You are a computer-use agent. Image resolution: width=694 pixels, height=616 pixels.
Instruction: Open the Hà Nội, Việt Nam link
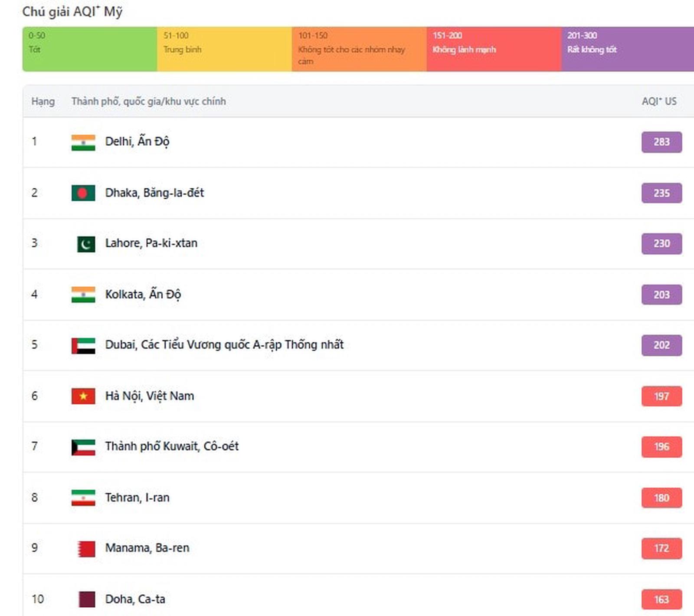149,396
